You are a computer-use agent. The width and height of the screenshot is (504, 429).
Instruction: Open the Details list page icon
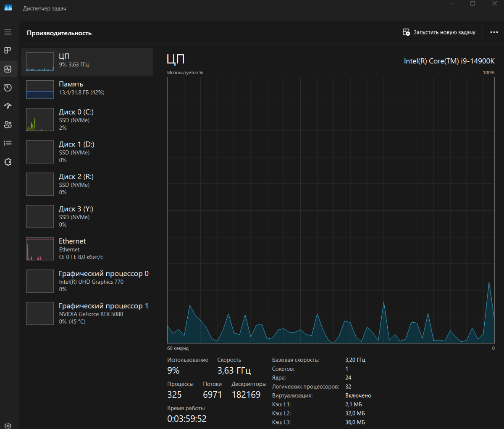[8, 143]
